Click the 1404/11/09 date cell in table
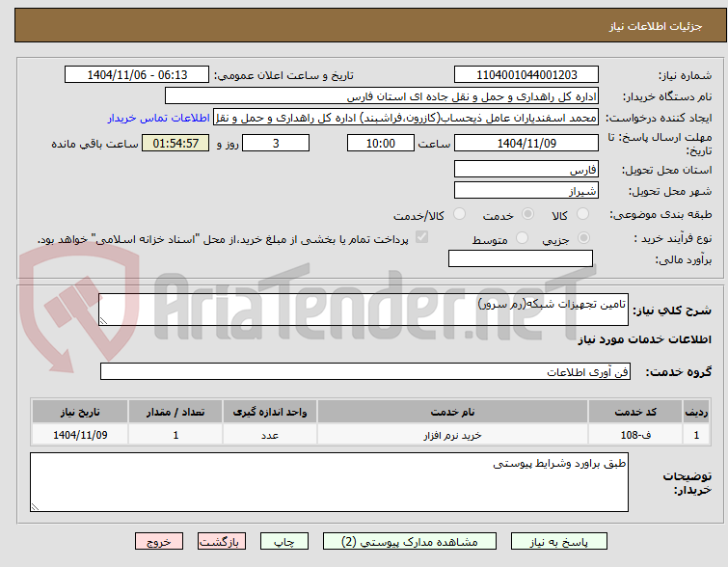The image size is (728, 567). pyautogui.click(x=80, y=435)
